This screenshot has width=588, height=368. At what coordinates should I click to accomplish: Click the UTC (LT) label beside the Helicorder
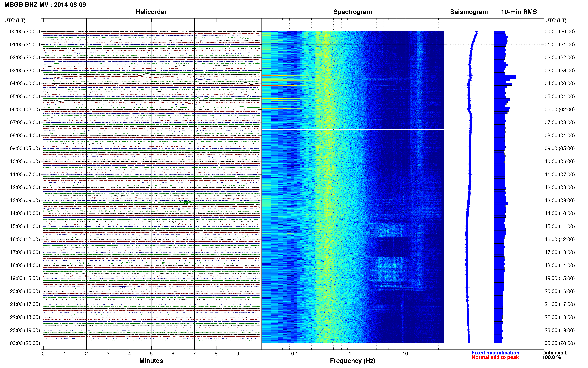15,20
